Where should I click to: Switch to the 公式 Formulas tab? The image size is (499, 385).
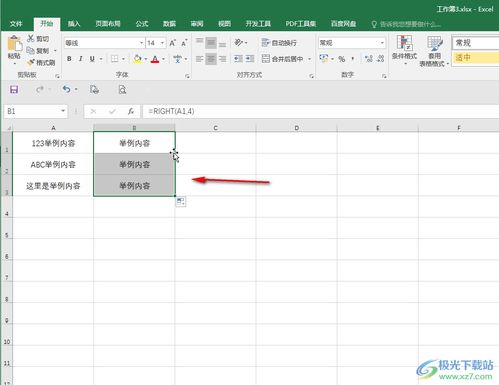[142, 24]
